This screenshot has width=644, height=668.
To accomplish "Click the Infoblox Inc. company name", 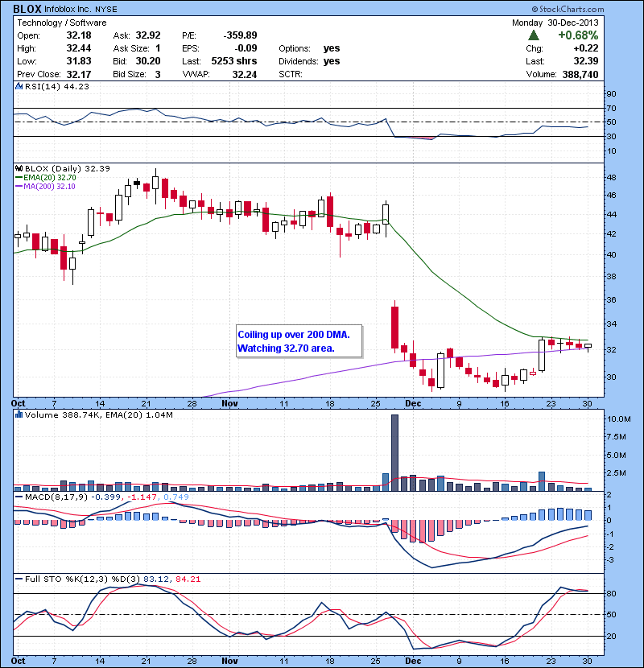I will [68, 10].
